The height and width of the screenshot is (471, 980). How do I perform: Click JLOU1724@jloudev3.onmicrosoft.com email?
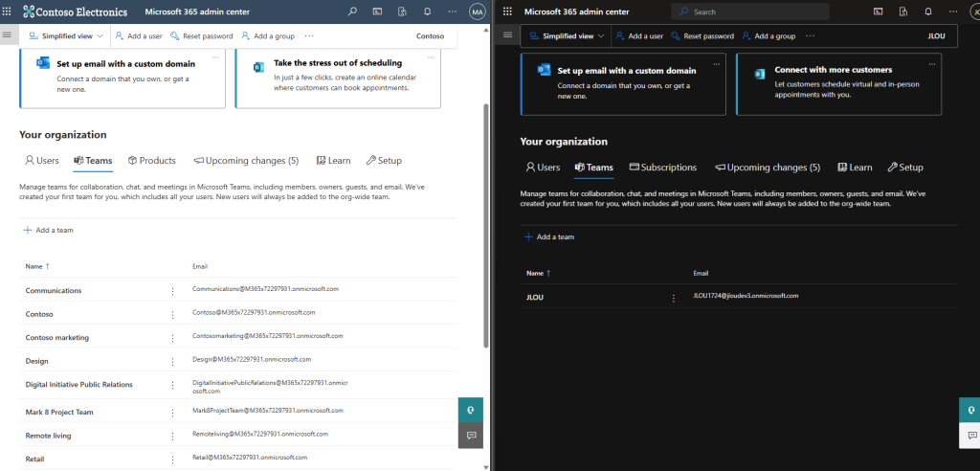click(x=746, y=296)
